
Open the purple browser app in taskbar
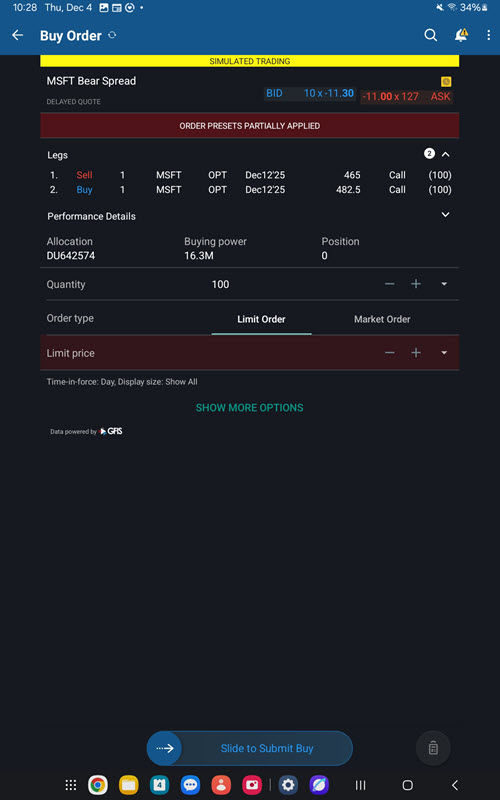pyautogui.click(x=319, y=785)
